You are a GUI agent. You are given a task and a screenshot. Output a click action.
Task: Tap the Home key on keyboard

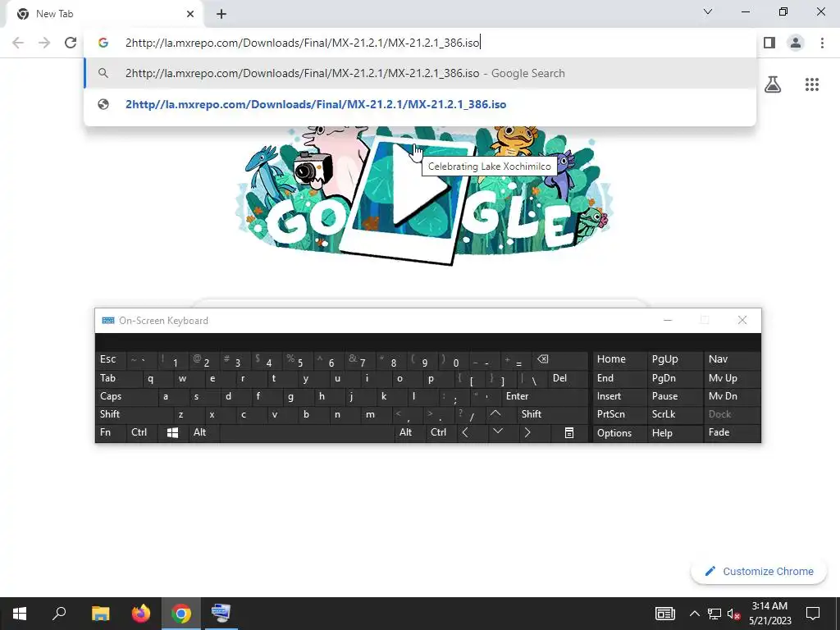pyautogui.click(x=619, y=359)
